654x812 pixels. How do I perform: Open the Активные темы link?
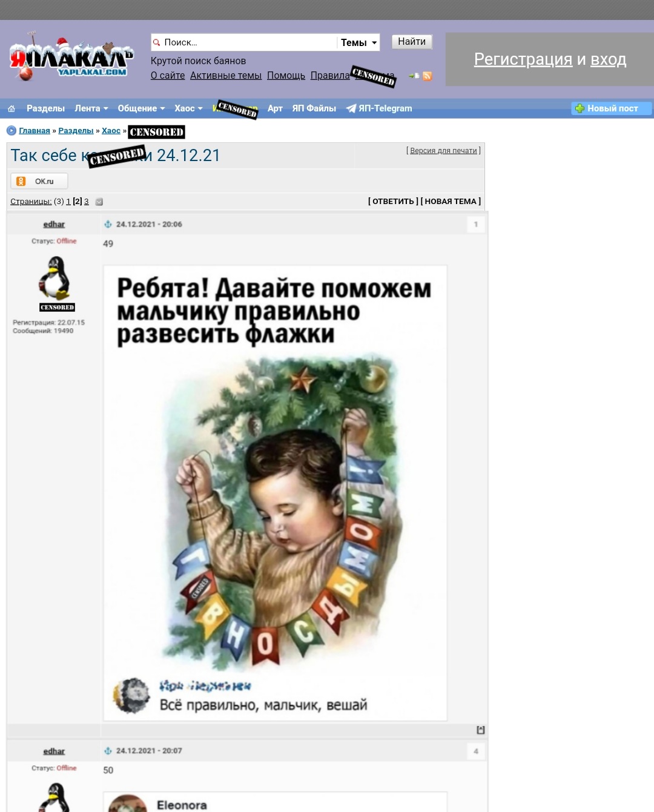click(x=226, y=76)
